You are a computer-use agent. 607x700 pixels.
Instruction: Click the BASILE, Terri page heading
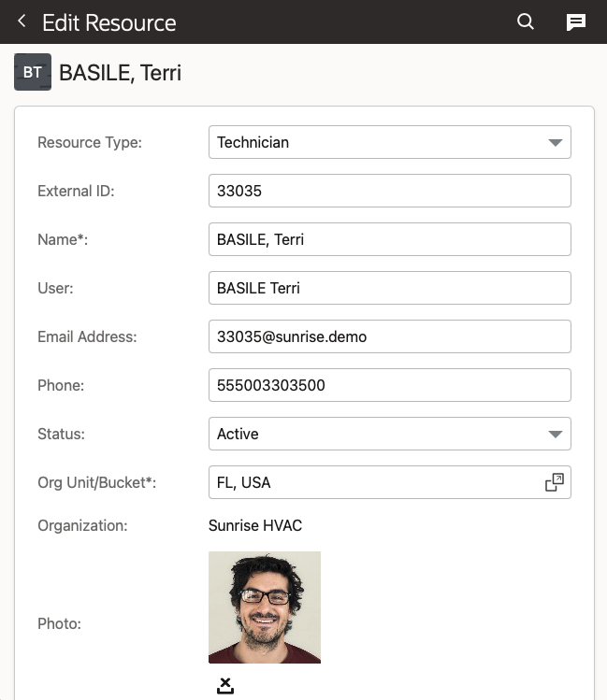[120, 72]
